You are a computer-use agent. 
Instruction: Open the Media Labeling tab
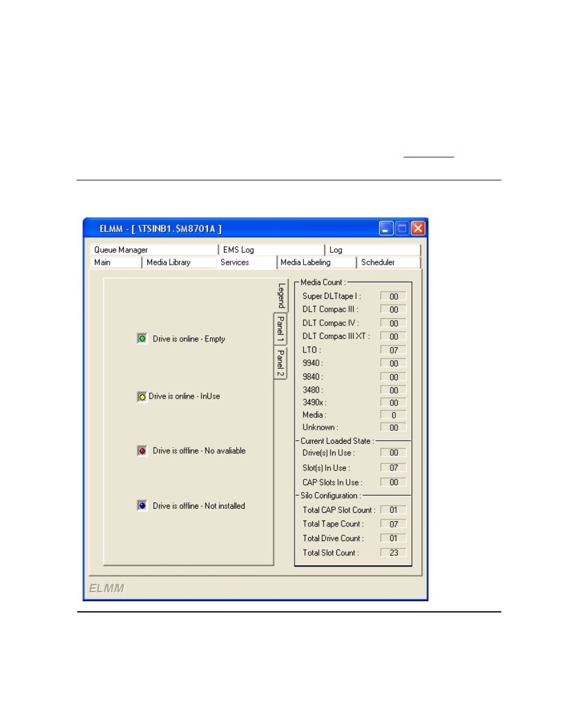pyautogui.click(x=317, y=262)
